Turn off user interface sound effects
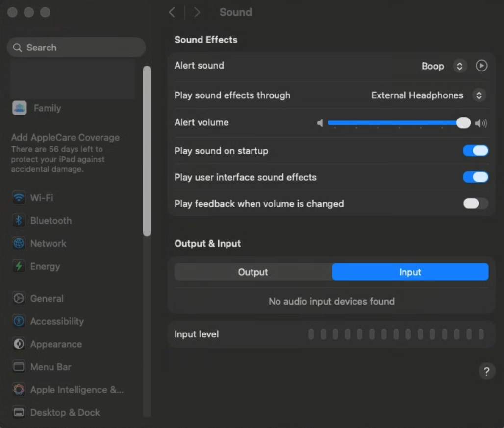The height and width of the screenshot is (428, 504). [x=476, y=177]
